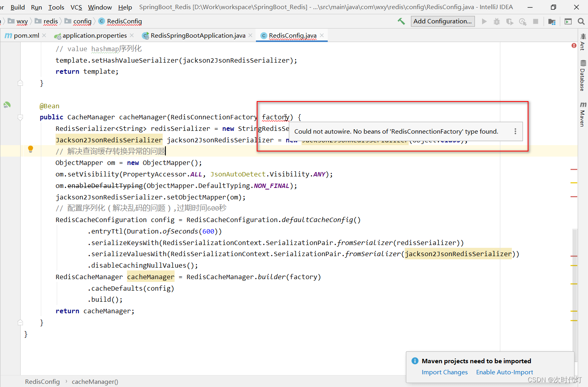Click the Build Project hammer icon

[x=401, y=21]
